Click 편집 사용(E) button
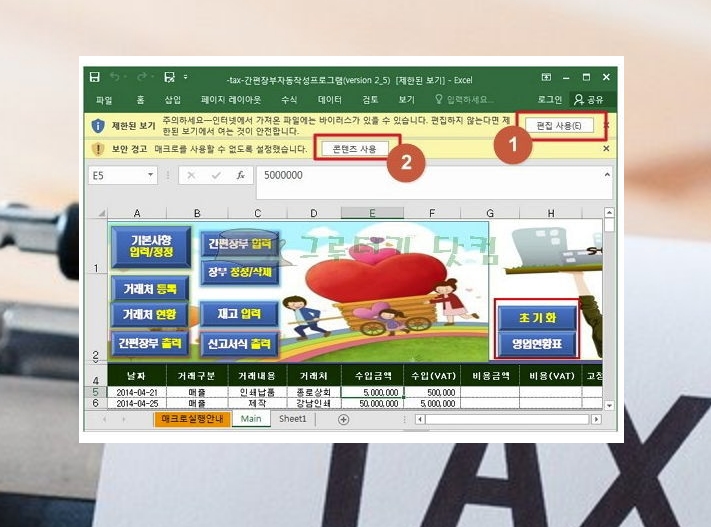The height and width of the screenshot is (527, 711). point(559,126)
